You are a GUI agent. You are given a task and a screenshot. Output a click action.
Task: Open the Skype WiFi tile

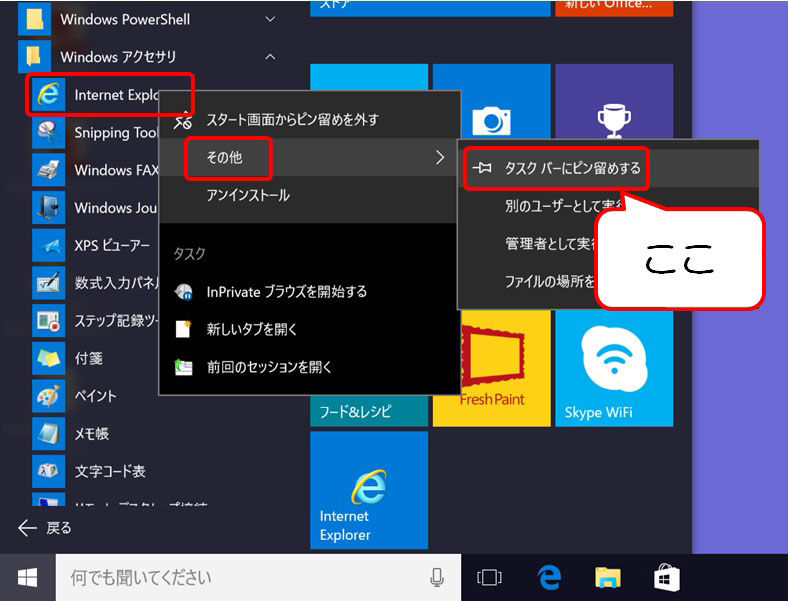click(614, 368)
